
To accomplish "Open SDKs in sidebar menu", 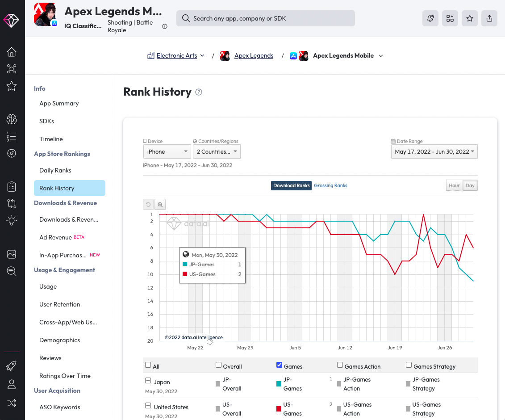I will coord(47,121).
